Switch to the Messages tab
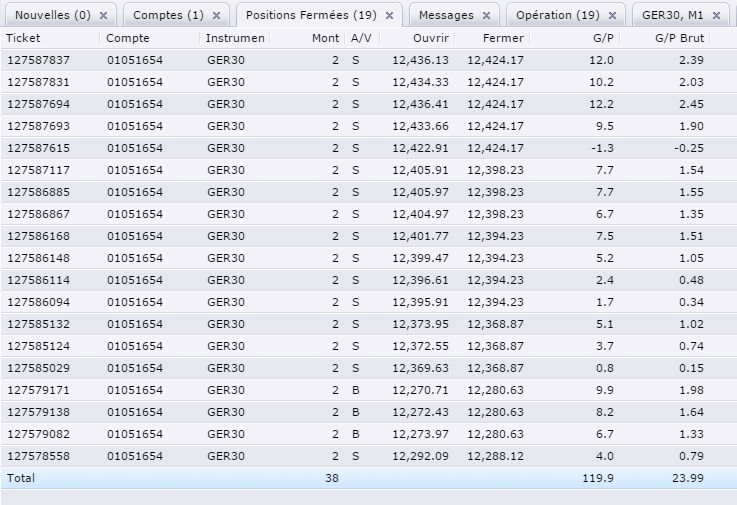737x505 pixels. (446, 16)
